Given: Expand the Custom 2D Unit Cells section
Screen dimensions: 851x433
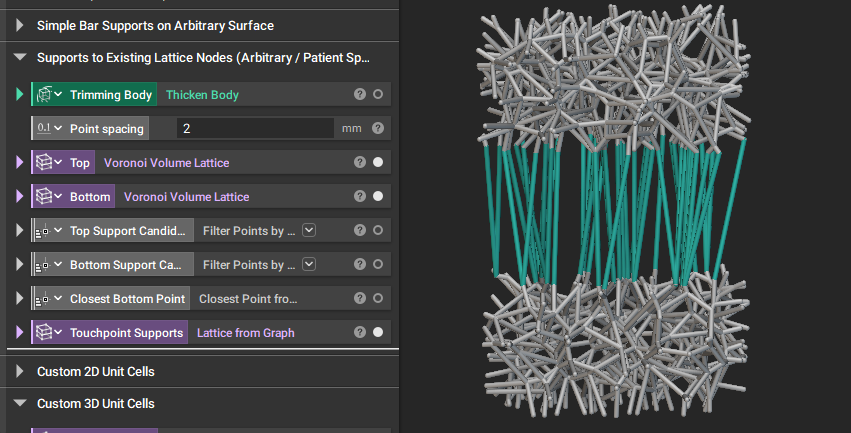Looking at the screenshot, I should 20,371.
